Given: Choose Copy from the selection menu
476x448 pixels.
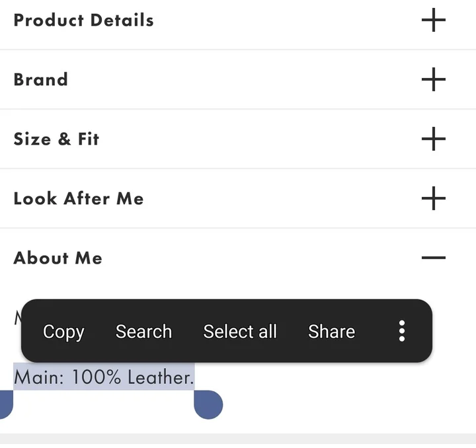Looking at the screenshot, I should (x=63, y=331).
